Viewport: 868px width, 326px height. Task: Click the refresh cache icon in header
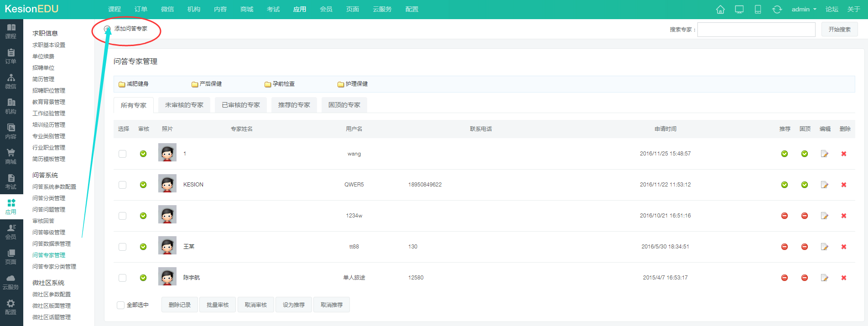point(777,10)
